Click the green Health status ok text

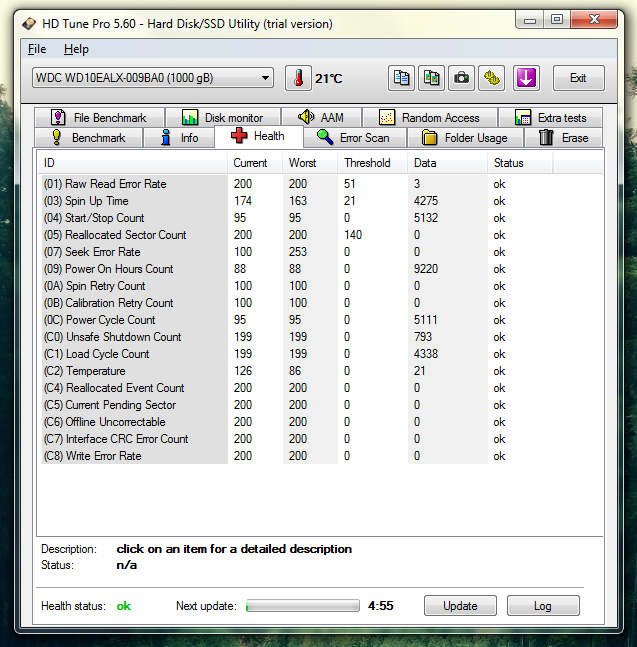pos(124,606)
